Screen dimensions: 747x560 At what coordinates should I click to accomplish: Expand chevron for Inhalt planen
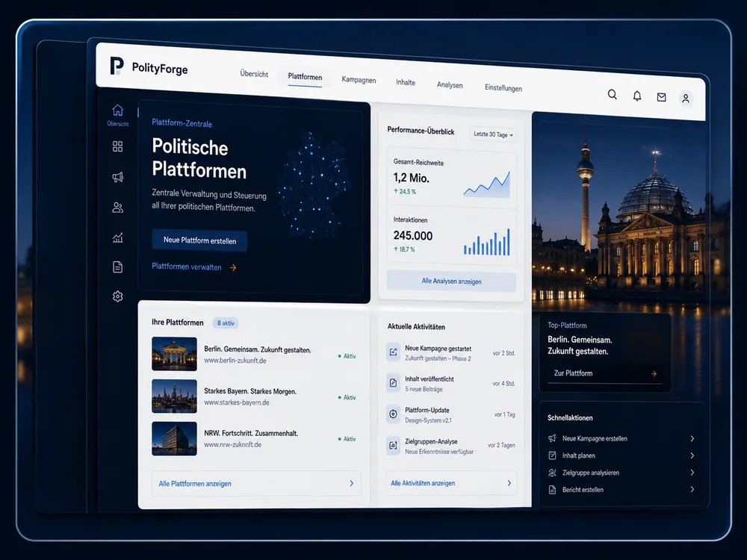pos(692,455)
